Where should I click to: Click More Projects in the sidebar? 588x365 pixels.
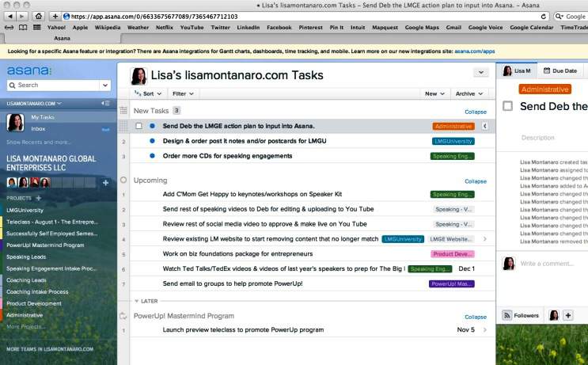(25, 327)
